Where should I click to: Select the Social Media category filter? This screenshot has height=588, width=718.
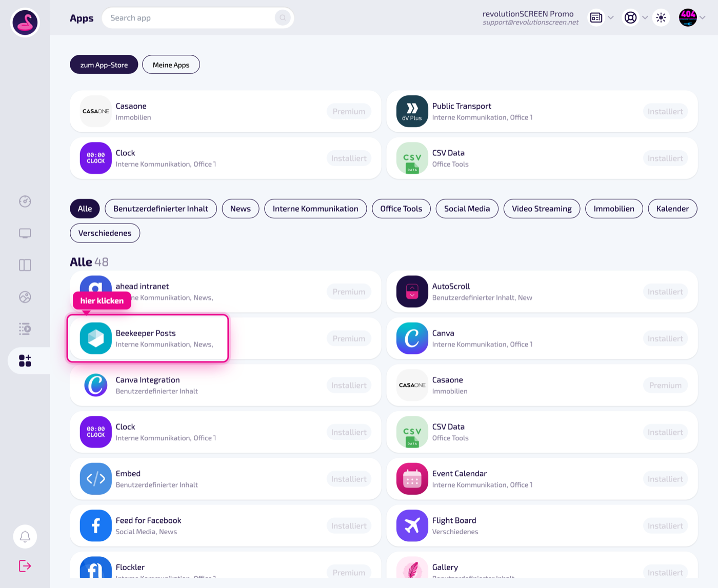[467, 209]
